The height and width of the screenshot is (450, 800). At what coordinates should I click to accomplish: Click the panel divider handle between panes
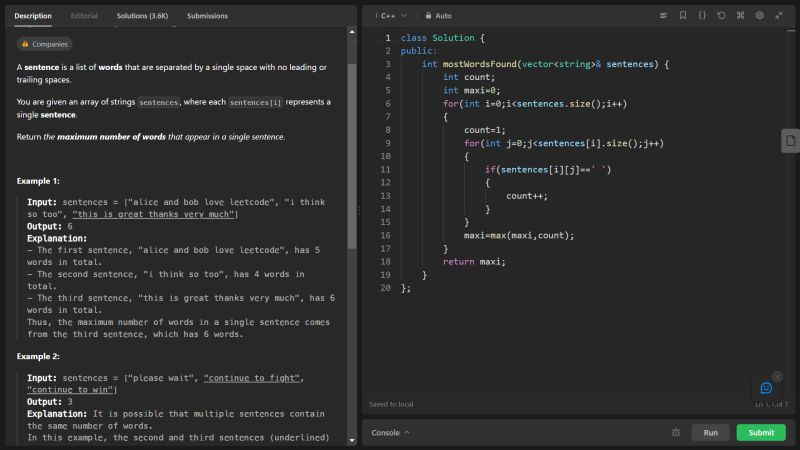pos(359,211)
